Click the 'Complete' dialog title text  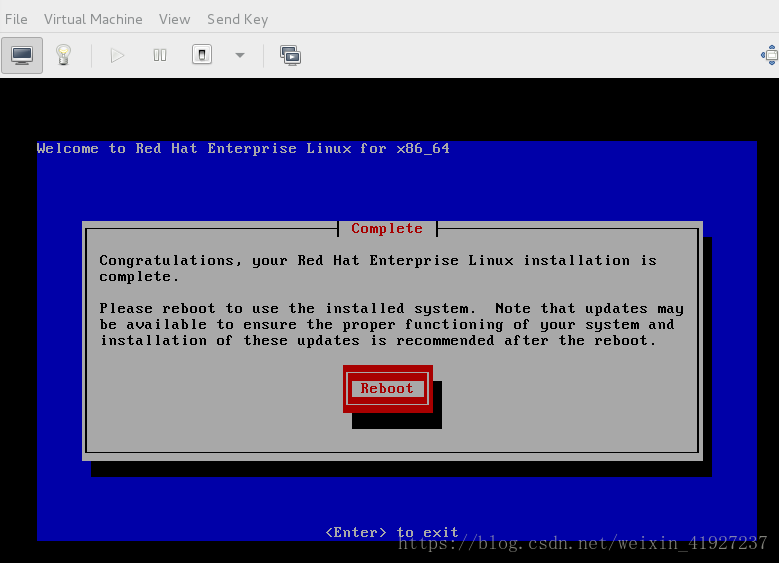[x=387, y=229]
